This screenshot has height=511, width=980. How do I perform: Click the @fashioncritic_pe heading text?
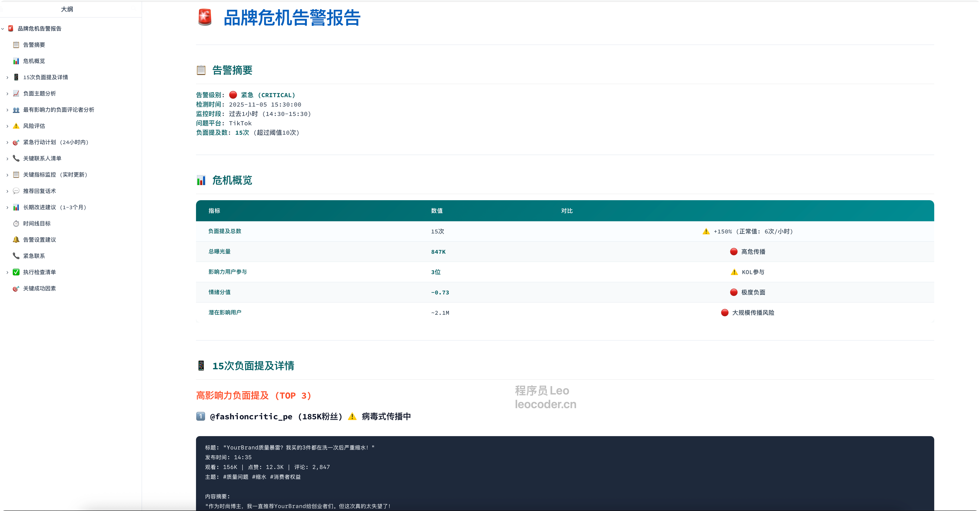pyautogui.click(x=251, y=417)
